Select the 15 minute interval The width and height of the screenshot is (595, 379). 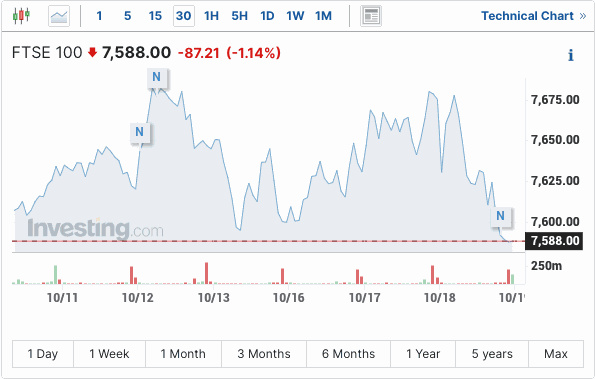pos(155,16)
